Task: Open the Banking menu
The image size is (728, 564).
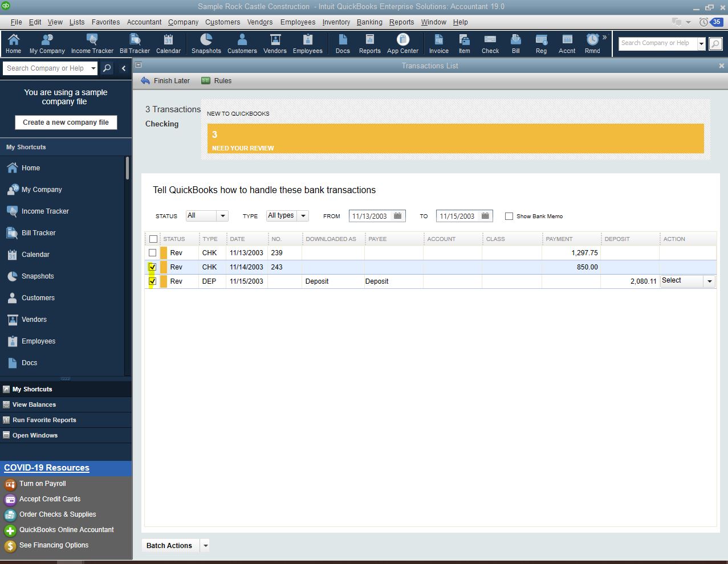Action: tap(369, 22)
